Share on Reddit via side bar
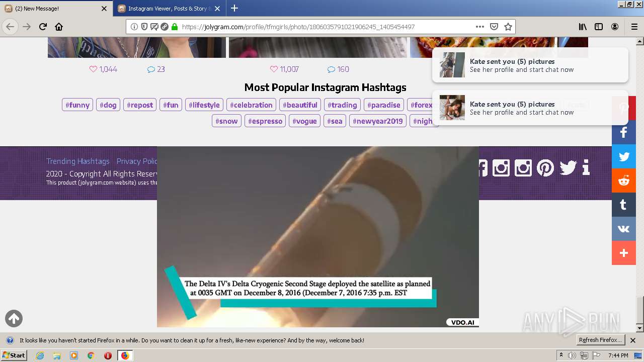The height and width of the screenshot is (362, 644). (624, 180)
